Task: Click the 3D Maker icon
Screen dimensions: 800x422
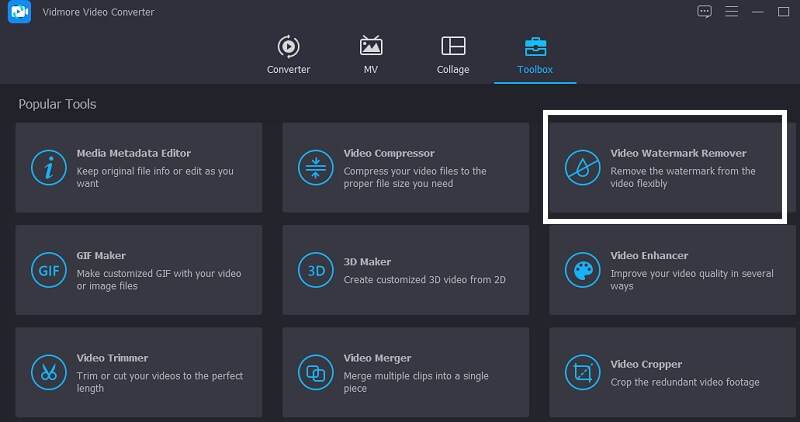Action: point(315,270)
